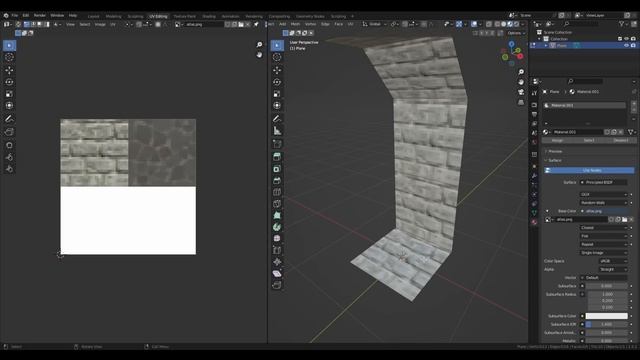Viewport: 640px width, 360px height.
Task: Select the Spin tool
Action: [277, 227]
